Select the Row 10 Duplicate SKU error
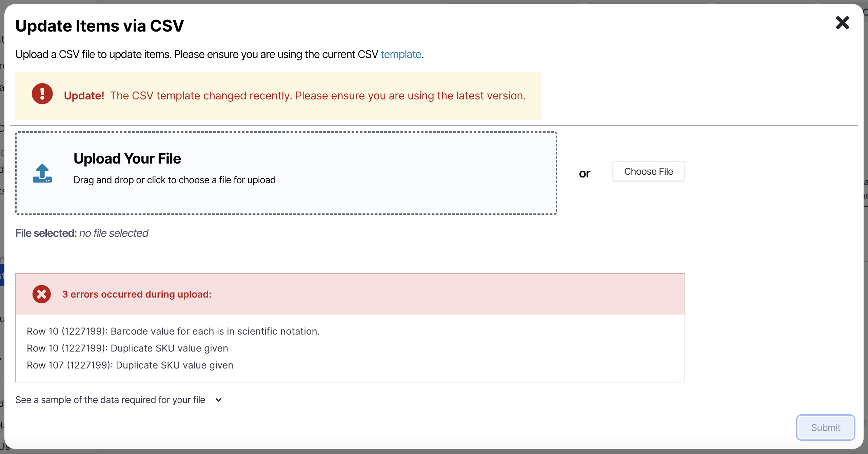 (x=127, y=348)
